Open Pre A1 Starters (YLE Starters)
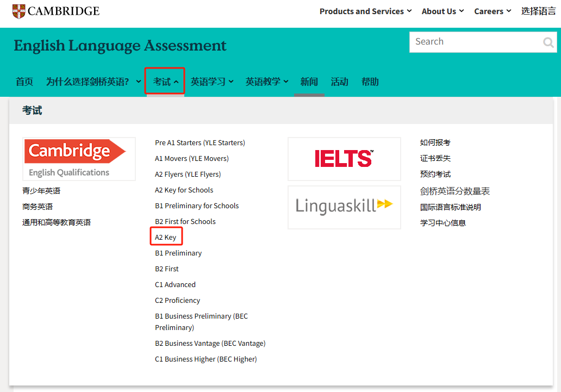561x392 pixels. coord(200,143)
